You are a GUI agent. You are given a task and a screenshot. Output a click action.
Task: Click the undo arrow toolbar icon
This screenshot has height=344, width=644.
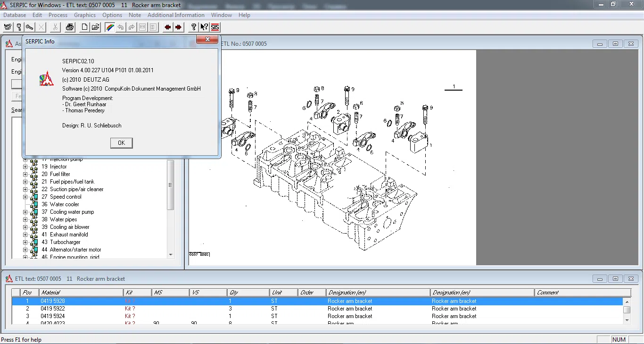(121, 27)
